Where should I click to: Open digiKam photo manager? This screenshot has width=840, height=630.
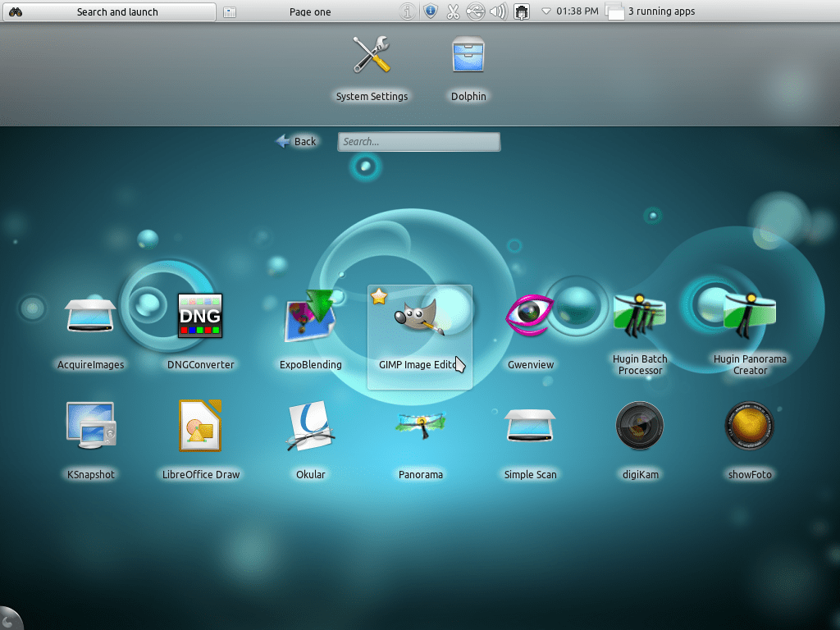[640, 441]
